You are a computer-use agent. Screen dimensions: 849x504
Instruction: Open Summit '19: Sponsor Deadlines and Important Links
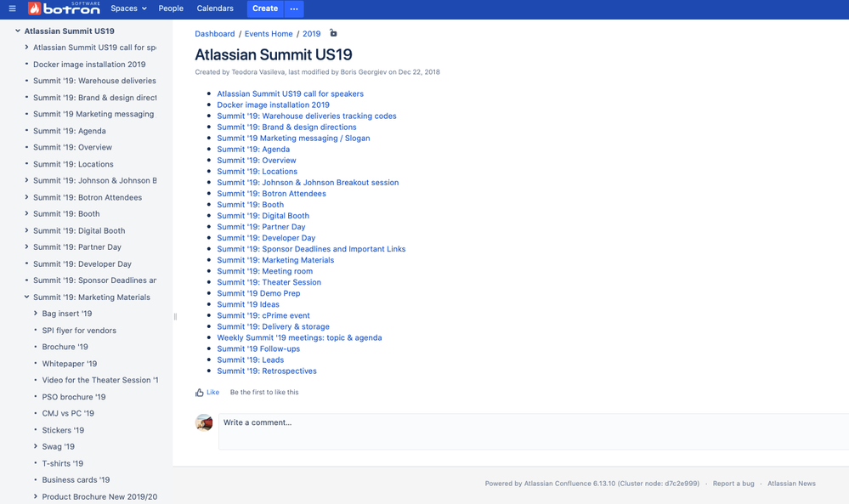pyautogui.click(x=311, y=249)
